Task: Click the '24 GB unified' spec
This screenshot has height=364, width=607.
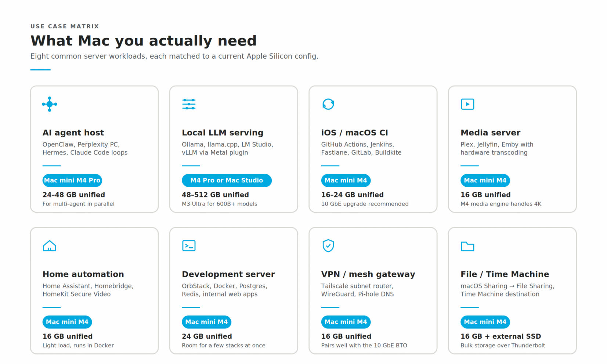Action: pyautogui.click(x=207, y=336)
